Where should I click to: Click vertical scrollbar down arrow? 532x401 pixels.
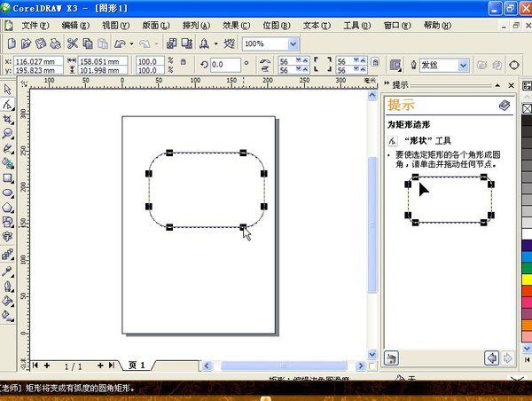click(x=372, y=355)
